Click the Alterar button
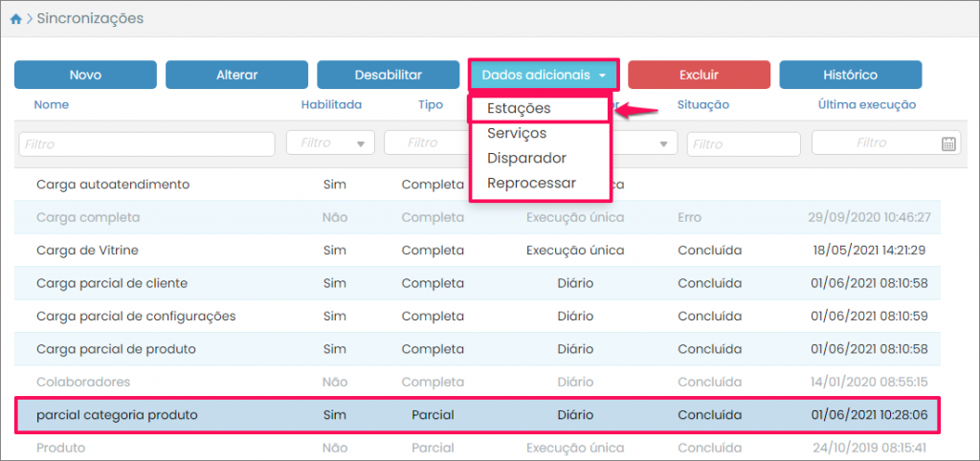The width and height of the screenshot is (980, 461). [x=236, y=75]
